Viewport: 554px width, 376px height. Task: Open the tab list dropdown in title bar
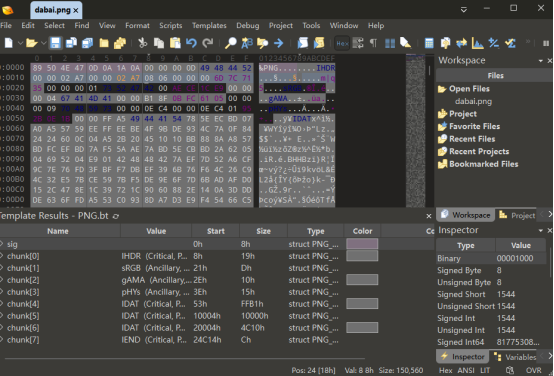464,9
